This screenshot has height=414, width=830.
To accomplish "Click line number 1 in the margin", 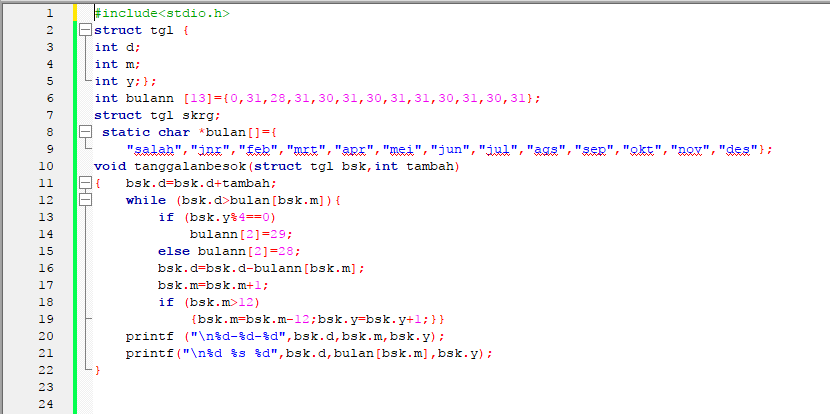I will [x=50, y=13].
